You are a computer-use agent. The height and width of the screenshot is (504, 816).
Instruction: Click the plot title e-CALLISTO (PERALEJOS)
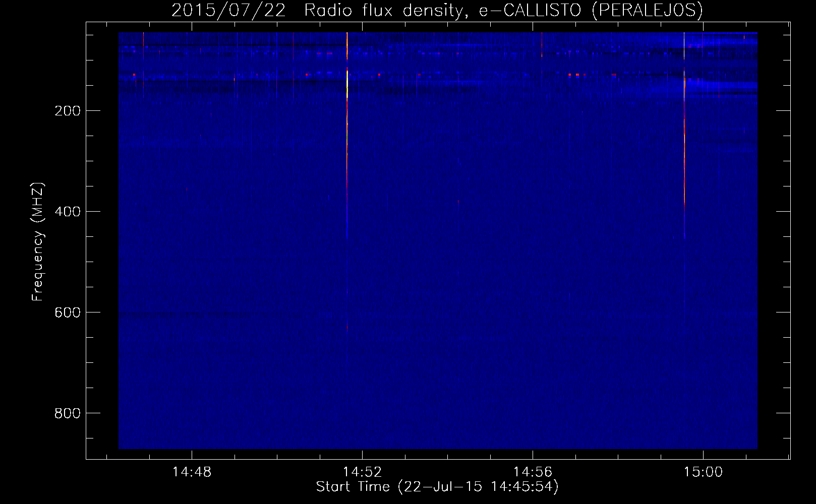point(437,10)
